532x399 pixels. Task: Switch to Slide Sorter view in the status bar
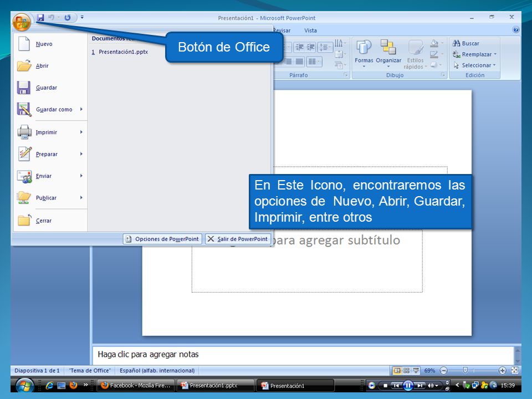(406, 371)
